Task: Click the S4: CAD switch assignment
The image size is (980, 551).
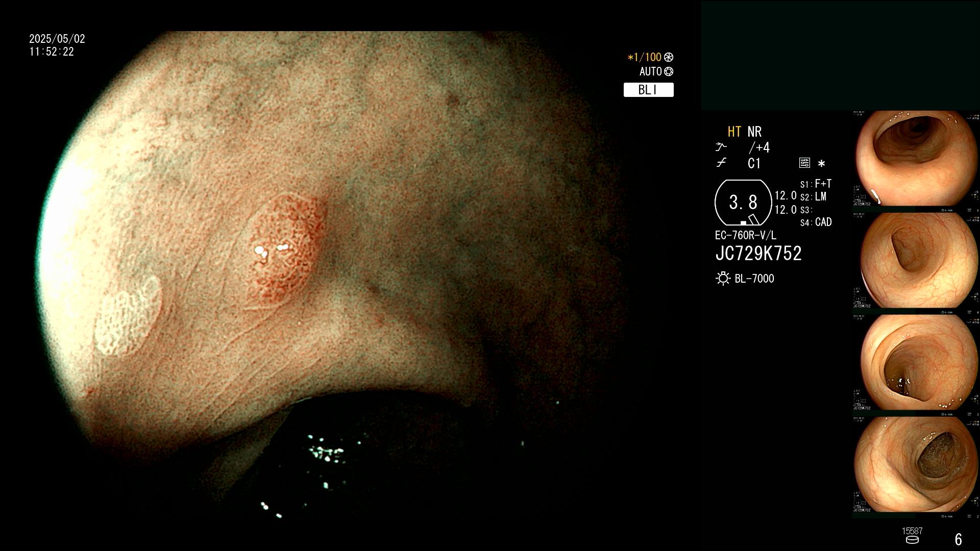Action: click(816, 222)
